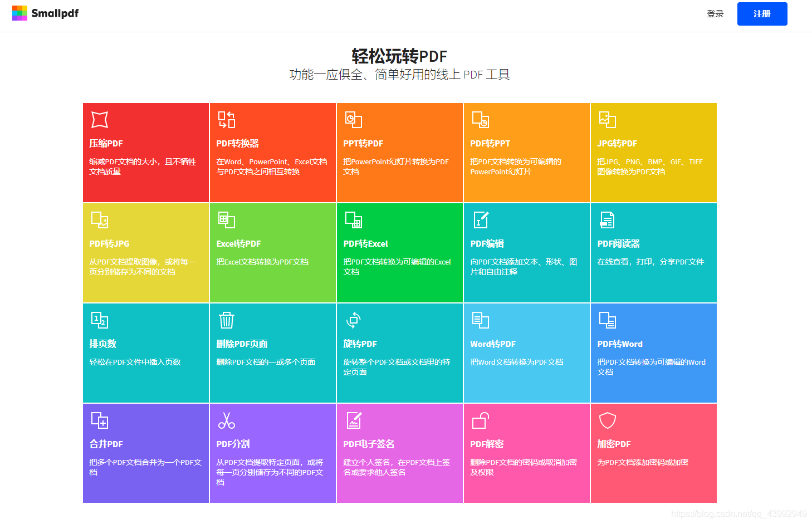Viewport: 812px width, 524px height.
Task: Open the PDF解密 title link
Action: 487,444
